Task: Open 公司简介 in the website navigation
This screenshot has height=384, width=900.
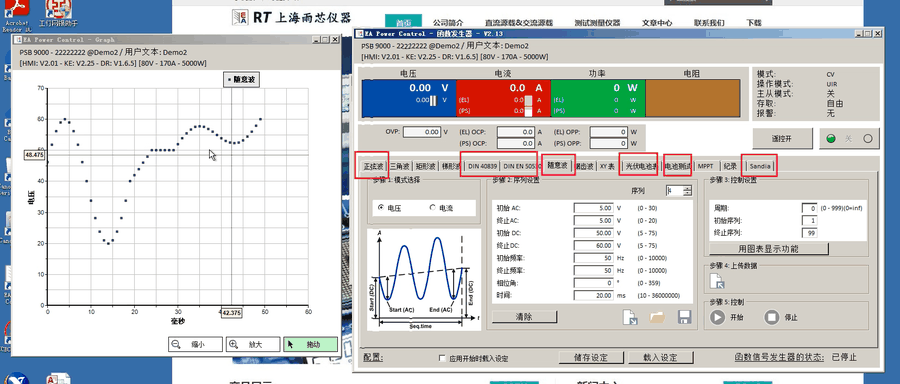Action: pyautogui.click(x=448, y=23)
